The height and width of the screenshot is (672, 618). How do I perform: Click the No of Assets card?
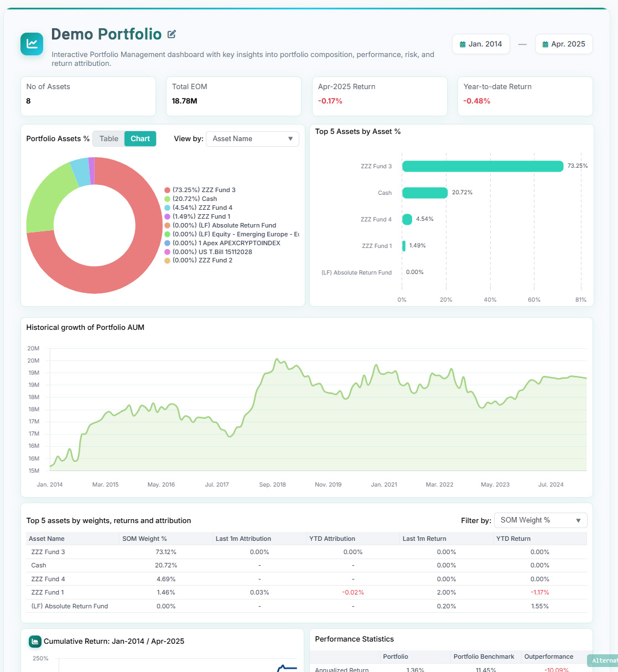tap(88, 96)
